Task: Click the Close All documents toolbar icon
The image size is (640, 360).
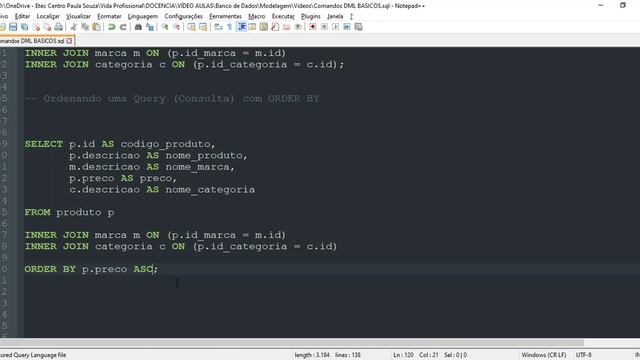Action: pos(47,27)
